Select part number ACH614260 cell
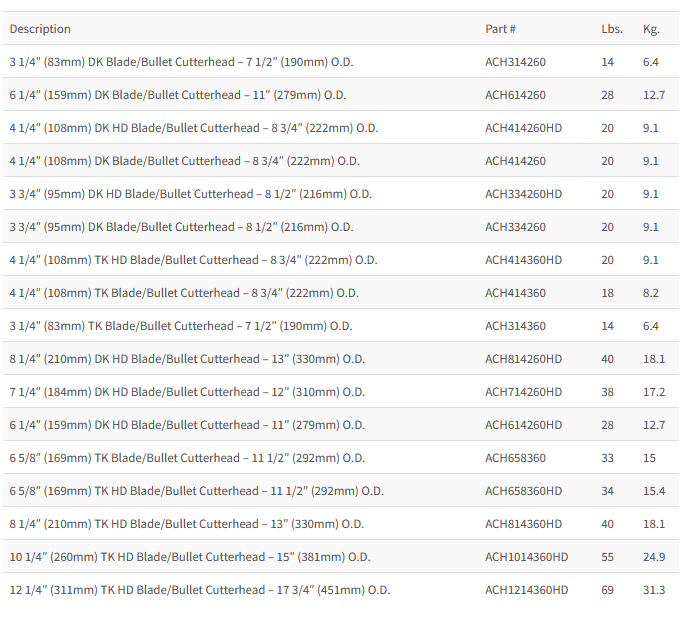Screen dimensions: 693x619 (515, 95)
